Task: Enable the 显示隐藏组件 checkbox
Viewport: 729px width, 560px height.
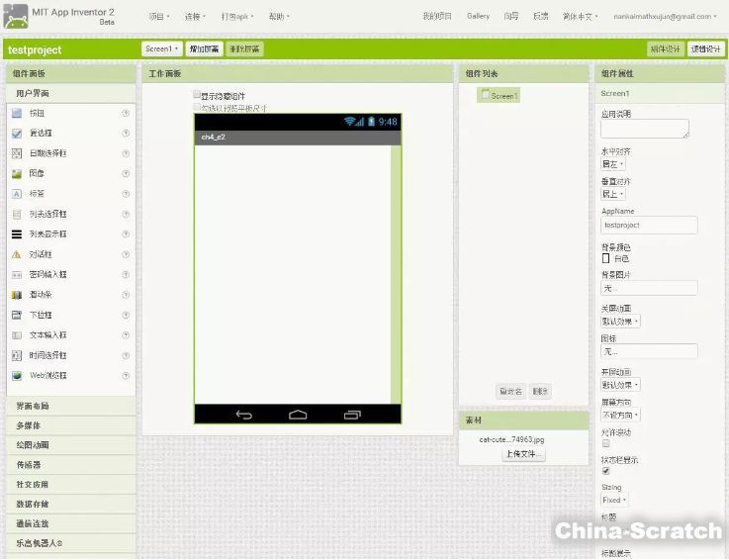Action: 197,96
